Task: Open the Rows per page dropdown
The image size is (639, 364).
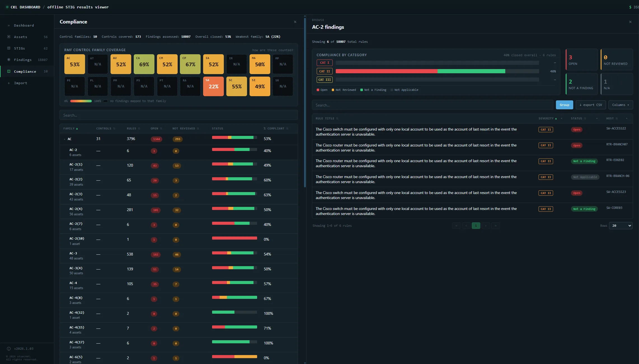Action: point(621,226)
